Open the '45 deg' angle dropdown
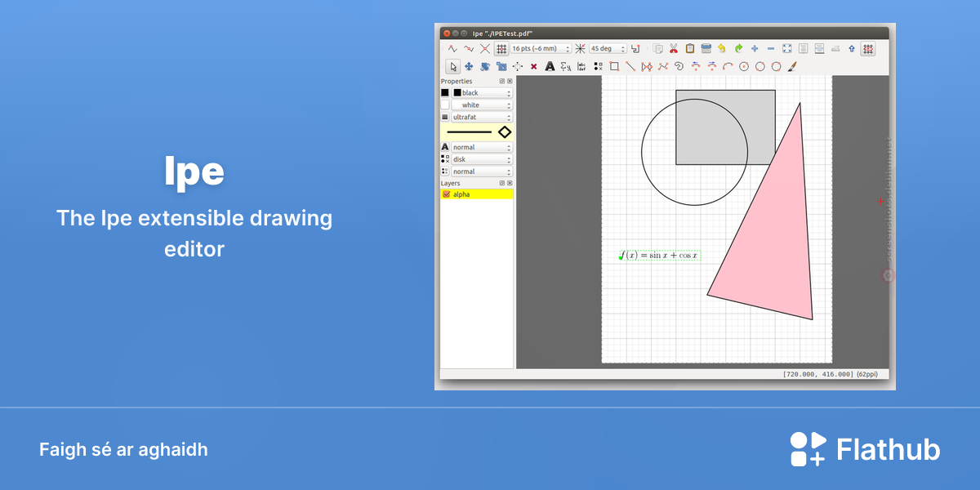Viewport: 980px width, 490px height. pyautogui.click(x=608, y=49)
